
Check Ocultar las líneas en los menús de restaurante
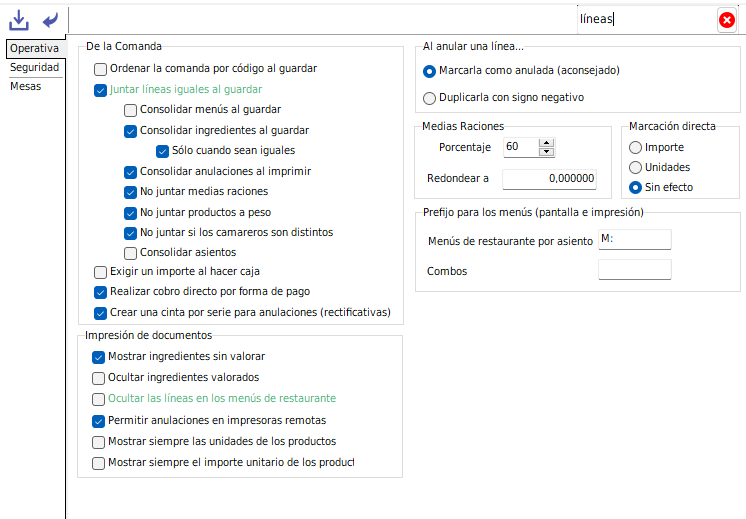coord(98,399)
